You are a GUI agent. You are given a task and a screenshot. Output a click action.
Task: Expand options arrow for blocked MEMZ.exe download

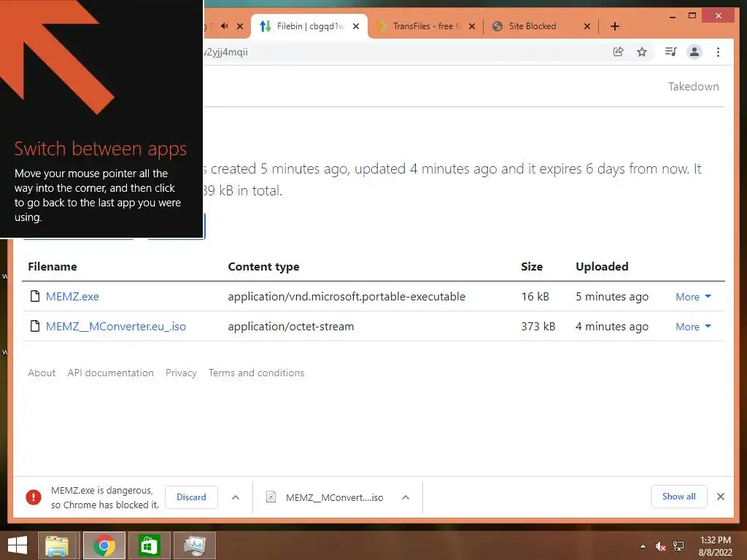pyautogui.click(x=236, y=497)
